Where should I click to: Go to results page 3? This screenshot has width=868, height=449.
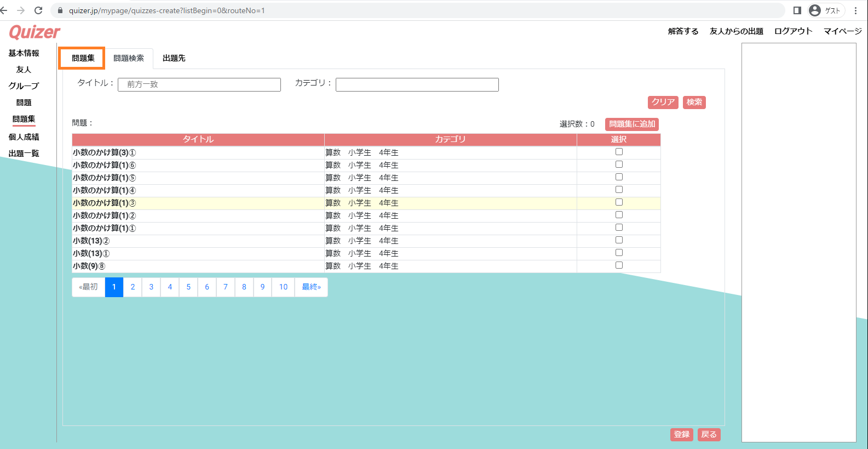coord(151,287)
